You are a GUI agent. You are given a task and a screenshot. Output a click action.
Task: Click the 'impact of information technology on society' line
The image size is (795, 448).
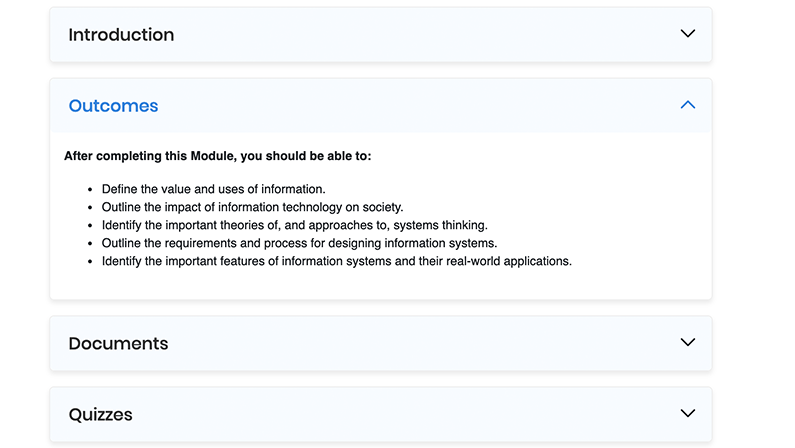coord(252,207)
